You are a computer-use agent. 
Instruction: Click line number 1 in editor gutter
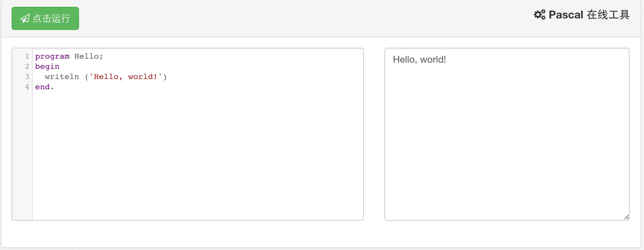click(x=27, y=56)
